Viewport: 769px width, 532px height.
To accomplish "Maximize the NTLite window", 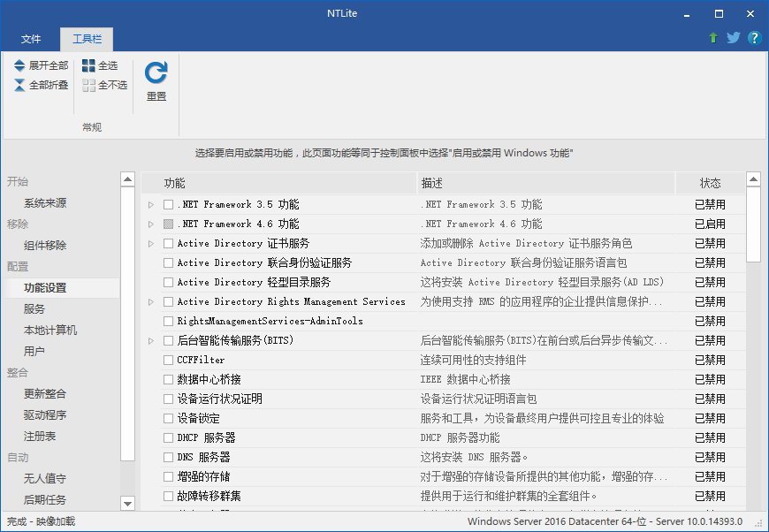I will click(719, 14).
